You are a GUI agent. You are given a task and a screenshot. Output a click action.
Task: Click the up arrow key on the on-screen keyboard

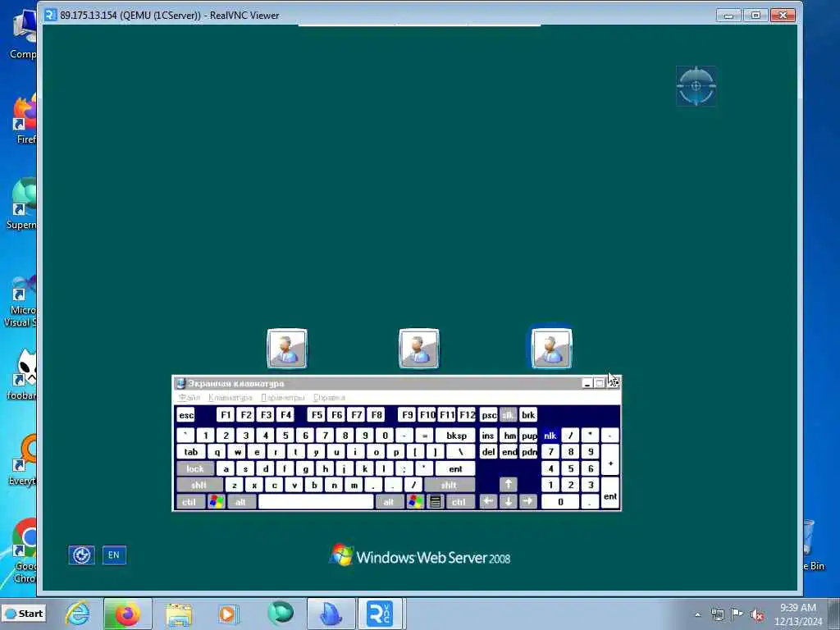(x=509, y=485)
